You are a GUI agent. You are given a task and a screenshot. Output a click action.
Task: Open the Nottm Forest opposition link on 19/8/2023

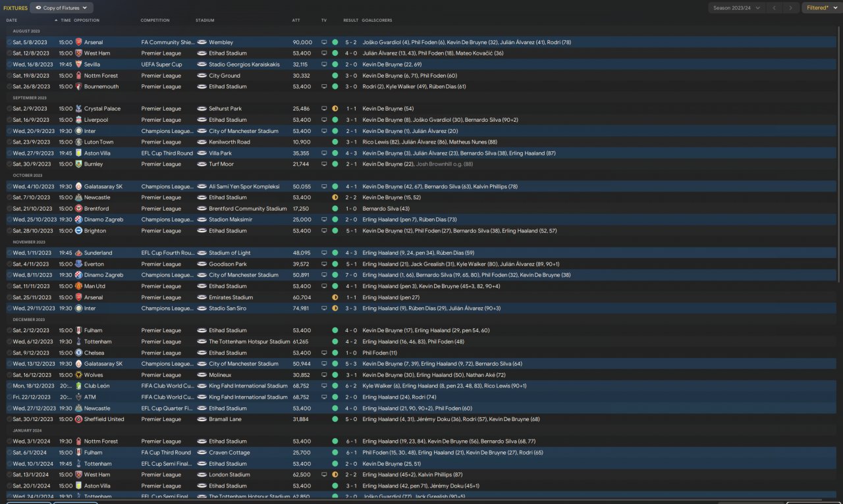click(x=101, y=76)
